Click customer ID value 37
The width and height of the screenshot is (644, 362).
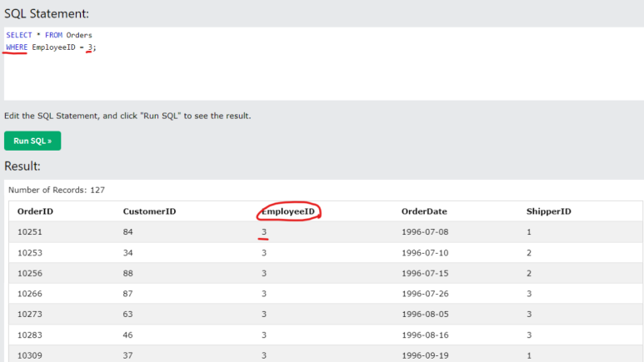[127, 355]
